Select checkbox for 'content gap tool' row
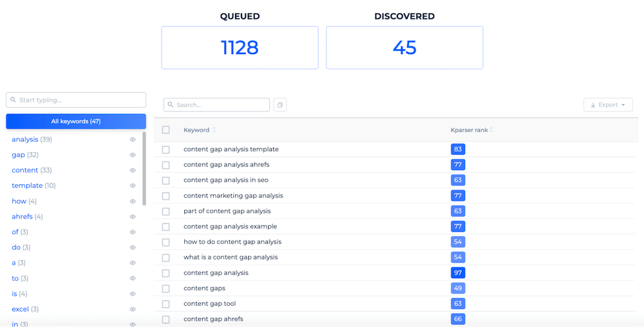The height and width of the screenshot is (327, 644). [166, 304]
